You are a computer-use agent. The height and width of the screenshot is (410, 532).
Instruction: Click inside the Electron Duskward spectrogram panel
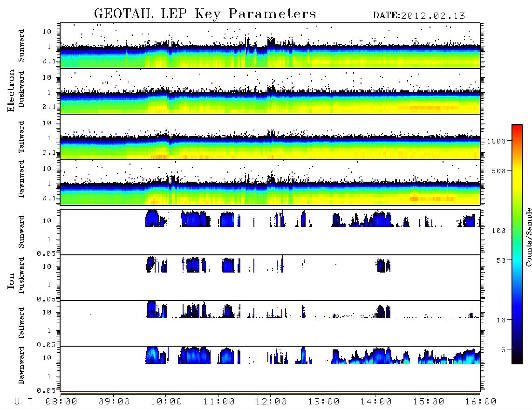(270, 91)
